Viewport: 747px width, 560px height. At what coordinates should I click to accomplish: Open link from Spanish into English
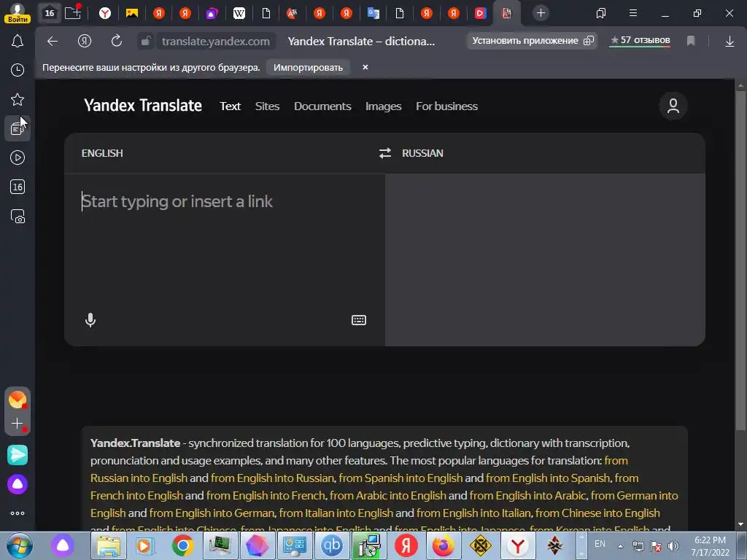click(x=400, y=478)
